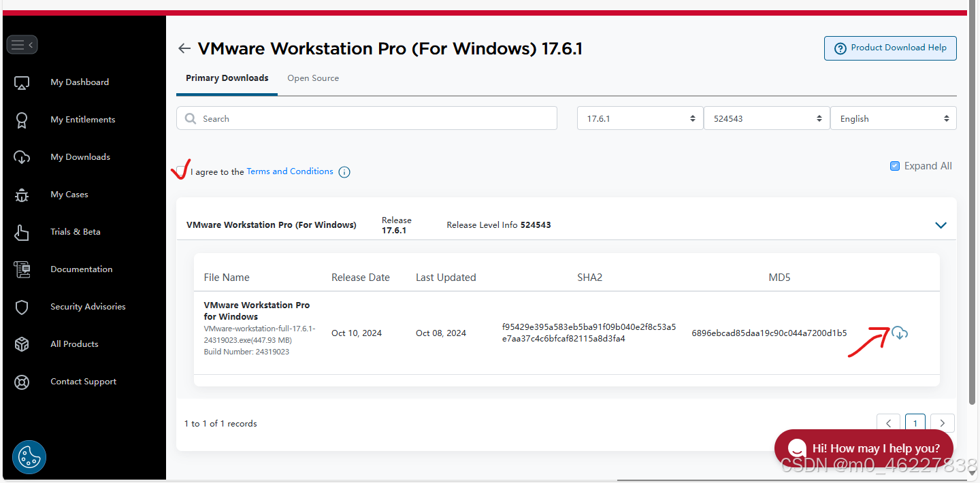Screen dimensions: 980x483
Task: Open My Cases menu item
Action: [69, 195]
